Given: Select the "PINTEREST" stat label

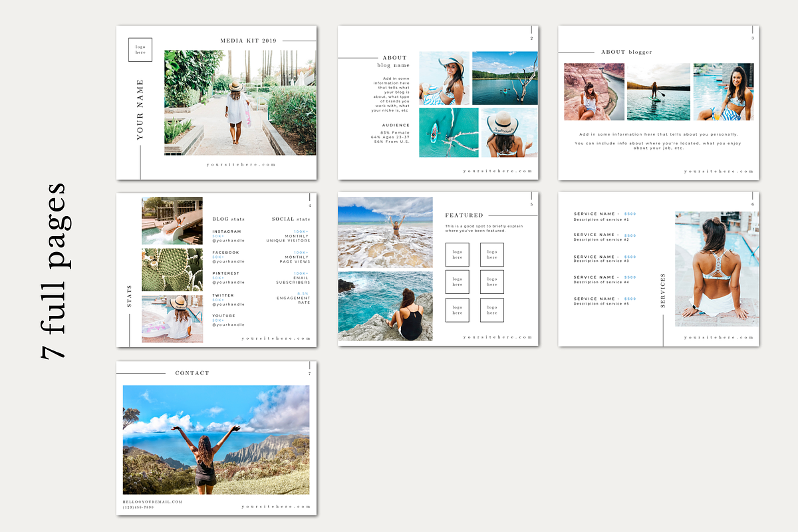Looking at the screenshot, I should click(225, 273).
